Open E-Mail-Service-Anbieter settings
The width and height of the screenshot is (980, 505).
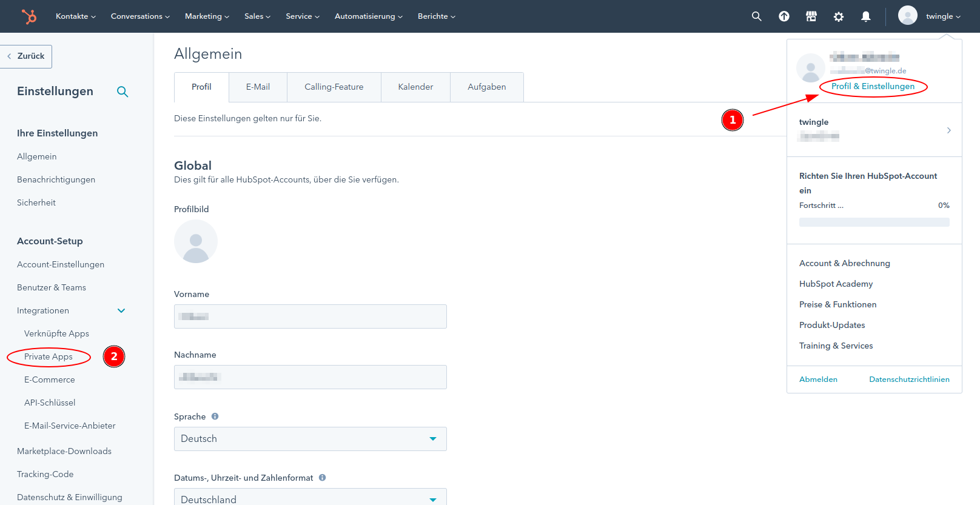70,426
